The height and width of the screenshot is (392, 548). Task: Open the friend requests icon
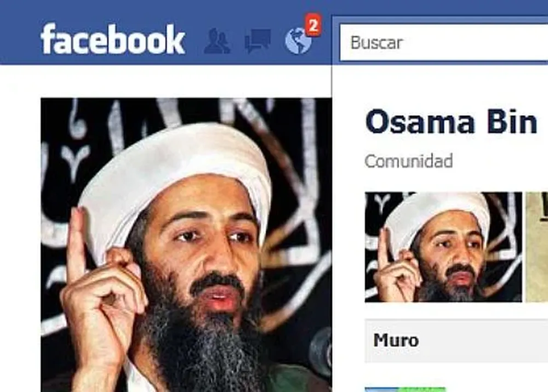coord(216,41)
